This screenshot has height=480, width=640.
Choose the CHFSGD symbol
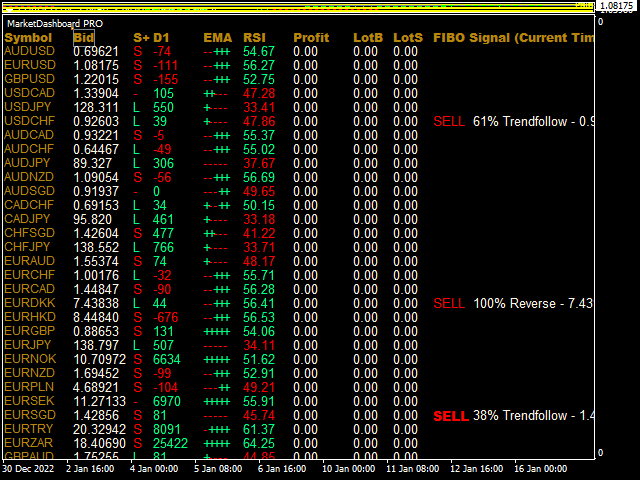pyautogui.click(x=29, y=233)
